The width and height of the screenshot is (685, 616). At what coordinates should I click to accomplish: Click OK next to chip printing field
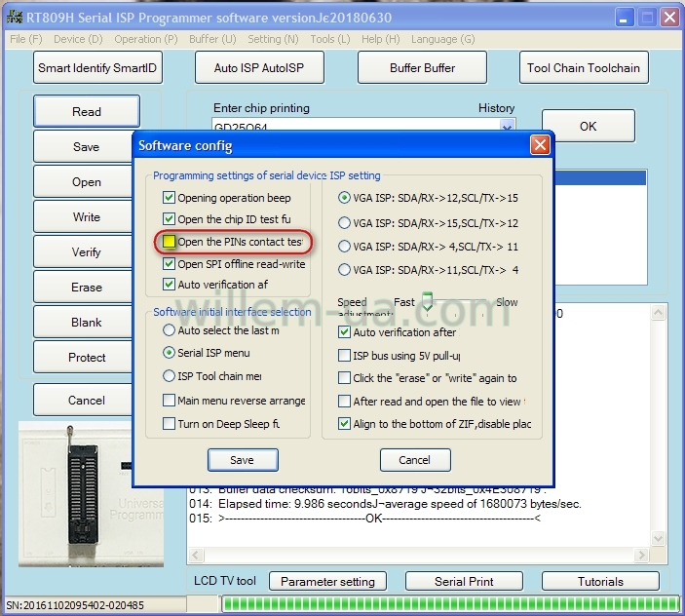[x=588, y=126]
